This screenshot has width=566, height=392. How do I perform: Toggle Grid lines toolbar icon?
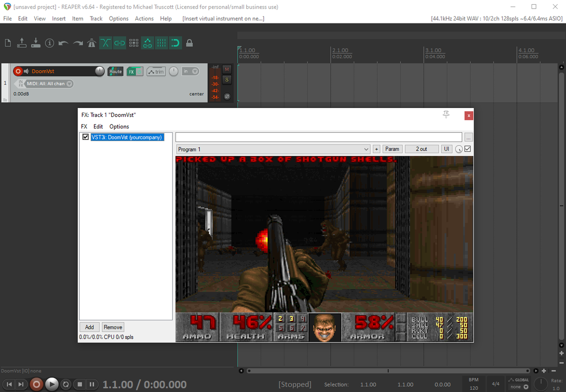point(161,43)
